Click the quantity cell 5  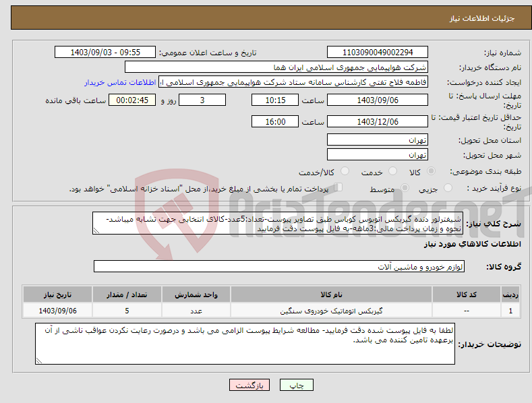(127, 311)
